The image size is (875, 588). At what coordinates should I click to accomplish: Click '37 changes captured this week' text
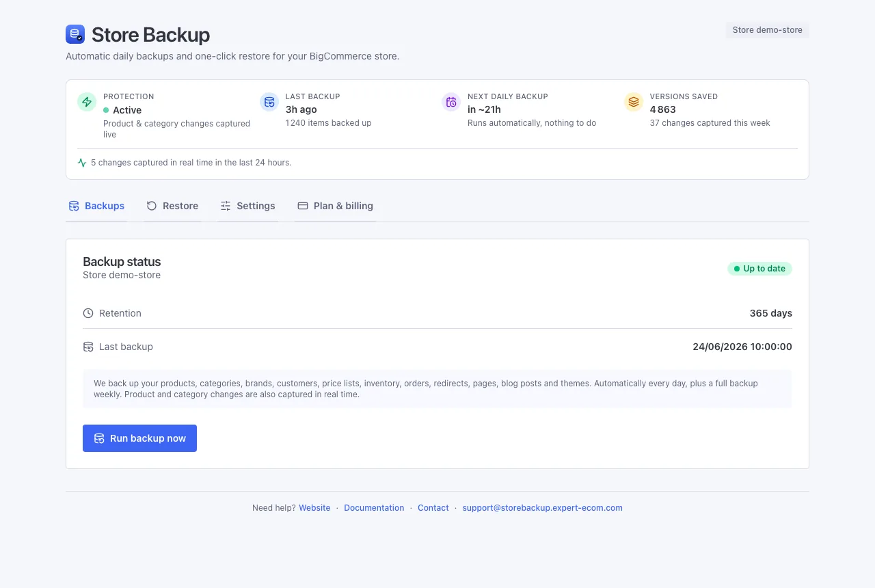point(710,123)
